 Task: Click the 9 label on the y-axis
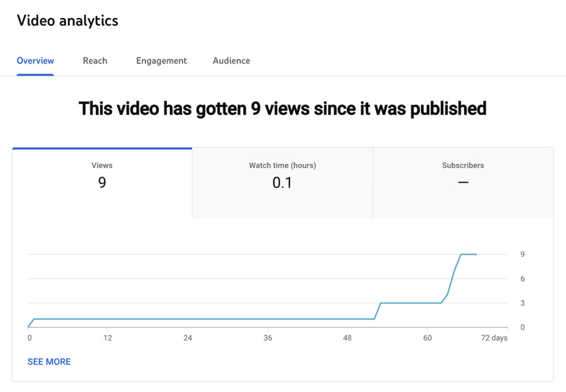(x=522, y=255)
